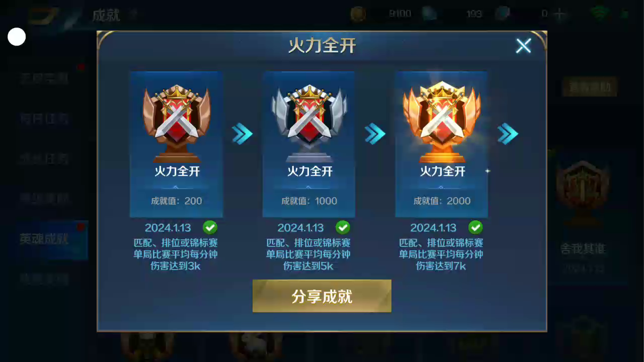This screenshot has width=644, height=362.
Task: Click arrow between silver and gold cards
Action: coord(375,134)
